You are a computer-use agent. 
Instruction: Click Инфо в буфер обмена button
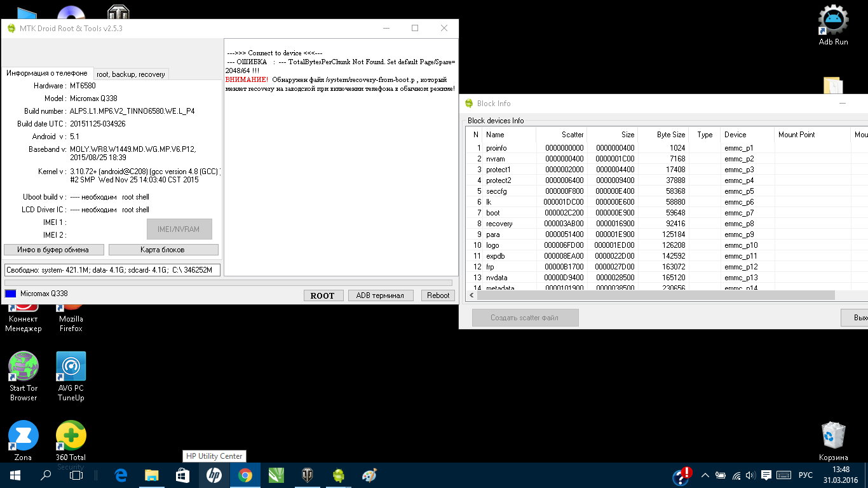click(x=53, y=250)
